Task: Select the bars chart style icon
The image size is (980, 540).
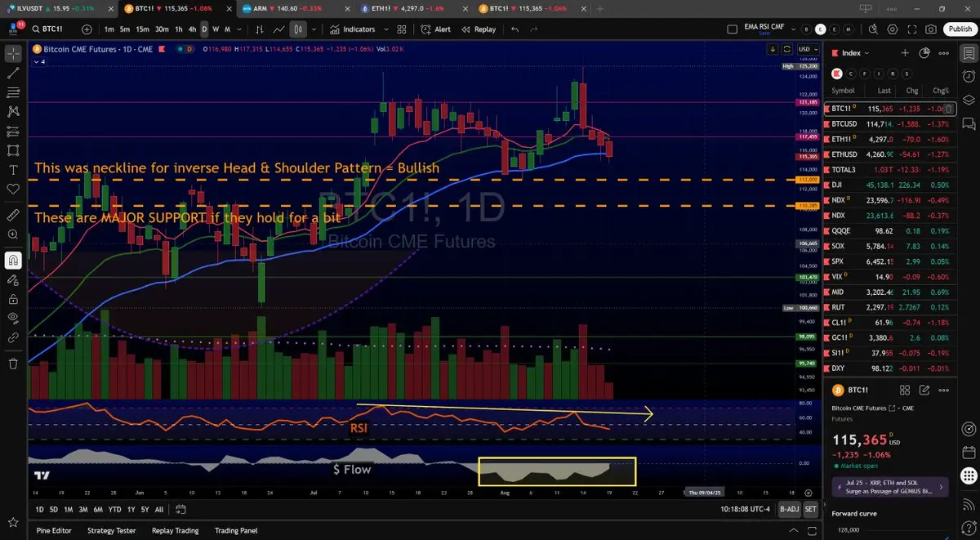Action: click(x=259, y=29)
